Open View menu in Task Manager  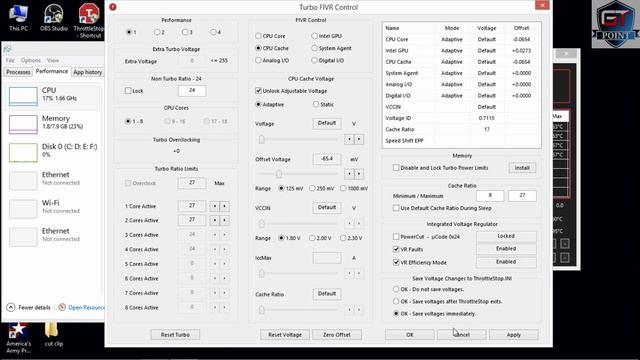[x=53, y=60]
